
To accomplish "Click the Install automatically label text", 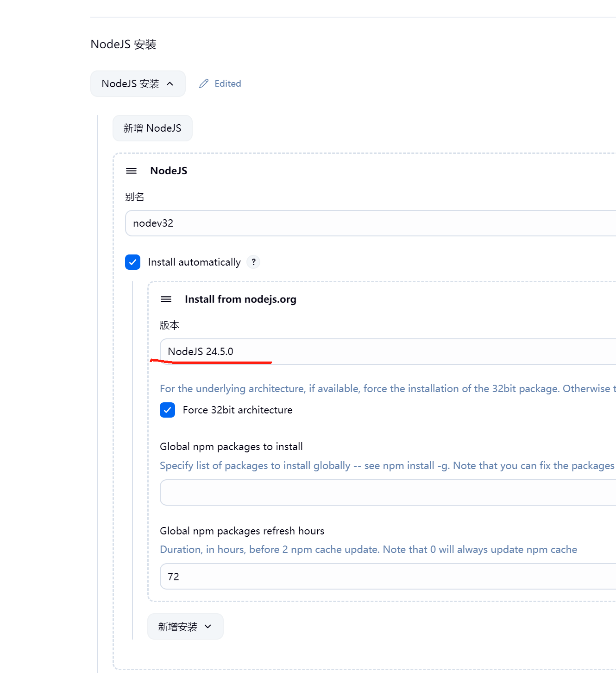I will coord(194,262).
